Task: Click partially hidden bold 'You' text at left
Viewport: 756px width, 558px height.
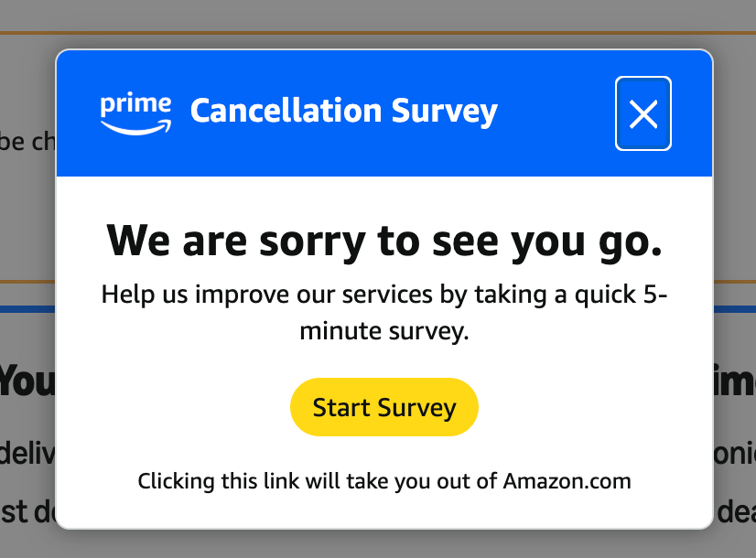Action: point(26,380)
